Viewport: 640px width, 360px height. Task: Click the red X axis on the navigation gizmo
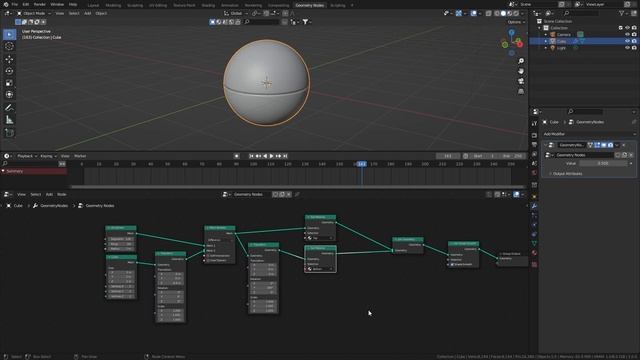pyautogui.click(x=519, y=44)
